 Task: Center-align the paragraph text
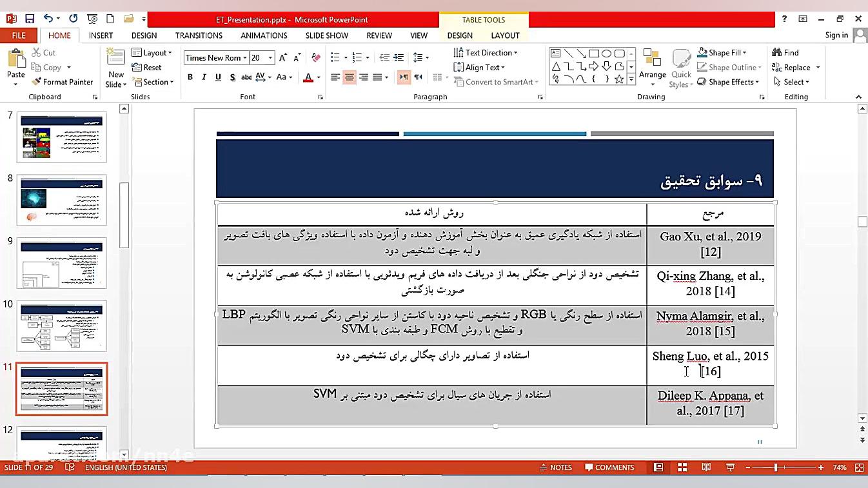(x=349, y=77)
